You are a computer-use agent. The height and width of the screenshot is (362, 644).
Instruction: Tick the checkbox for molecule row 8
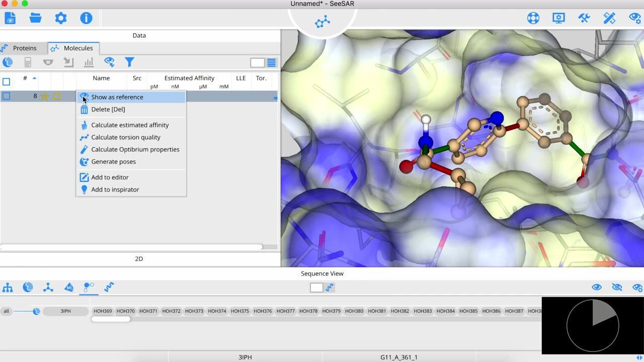(x=7, y=96)
